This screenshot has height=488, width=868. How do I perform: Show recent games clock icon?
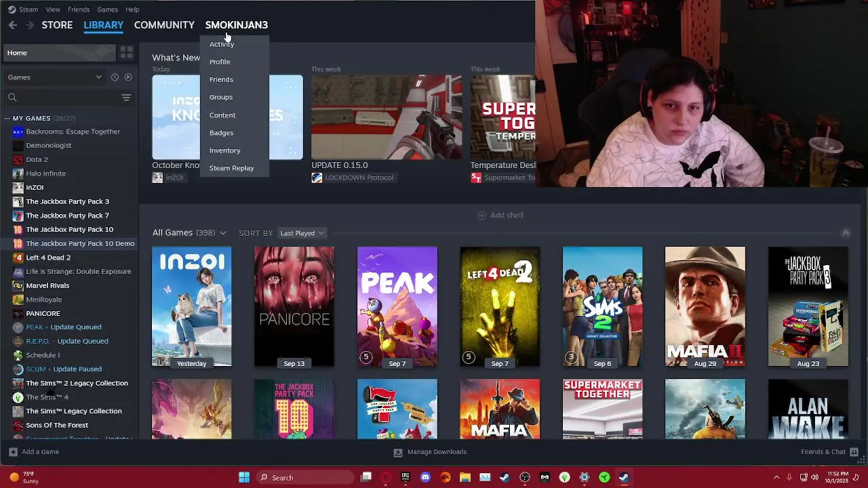coord(115,77)
